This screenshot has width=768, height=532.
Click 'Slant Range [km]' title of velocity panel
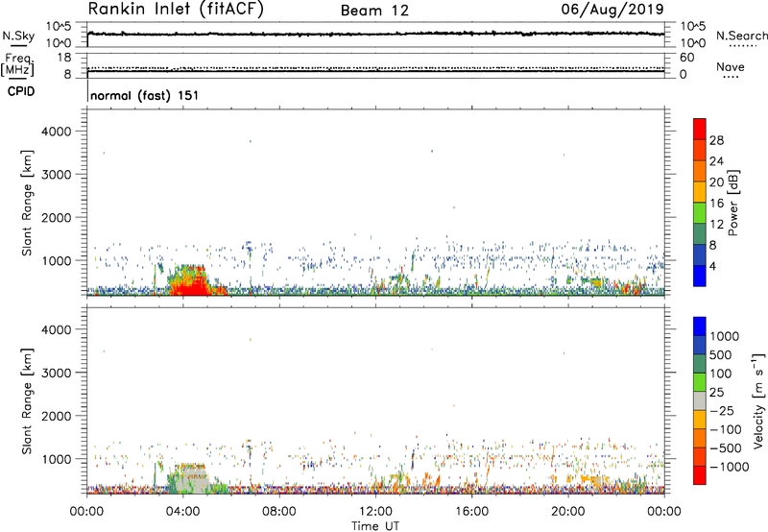pos(27,400)
